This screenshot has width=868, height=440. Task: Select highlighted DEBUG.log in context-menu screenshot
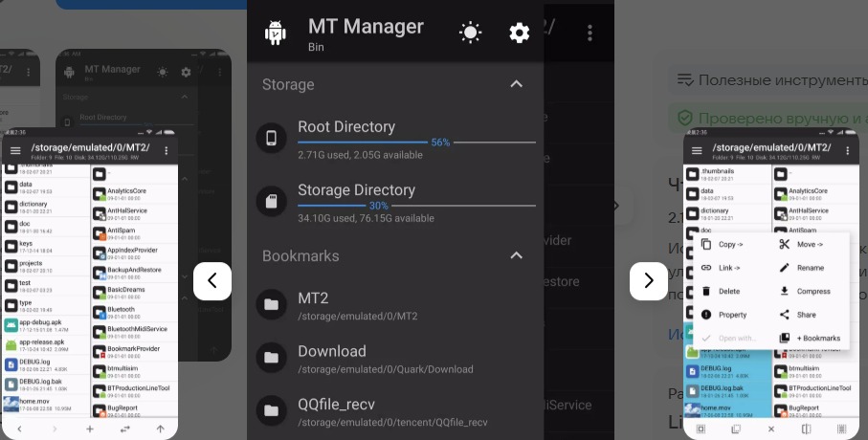(x=726, y=371)
